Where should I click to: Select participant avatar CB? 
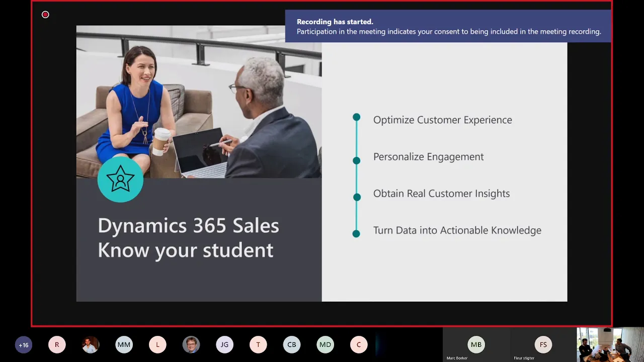tap(292, 345)
